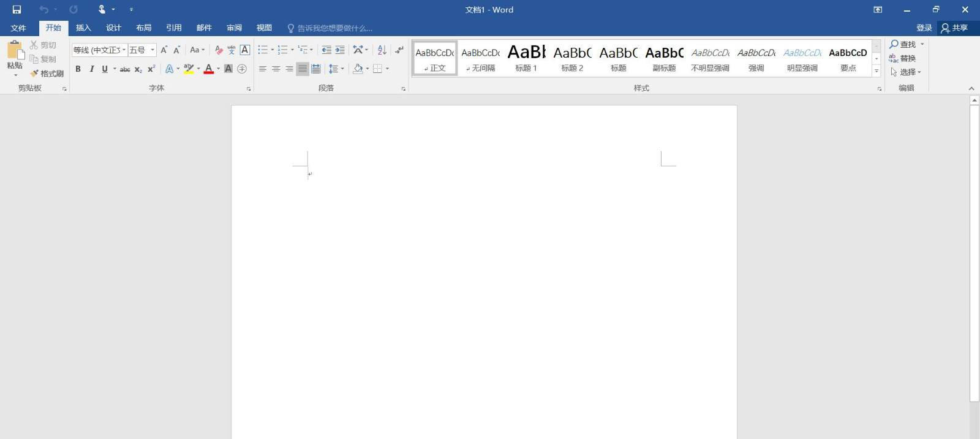Switch to the Insert (插入) tab
The width and height of the screenshot is (980, 439).
83,28
